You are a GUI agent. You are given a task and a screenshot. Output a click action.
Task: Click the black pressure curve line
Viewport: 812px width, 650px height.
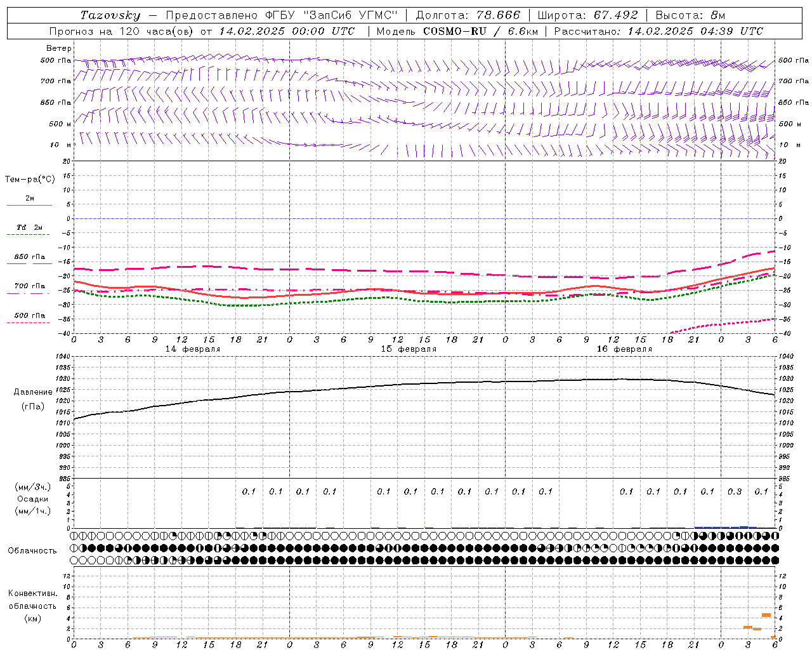pos(424,385)
